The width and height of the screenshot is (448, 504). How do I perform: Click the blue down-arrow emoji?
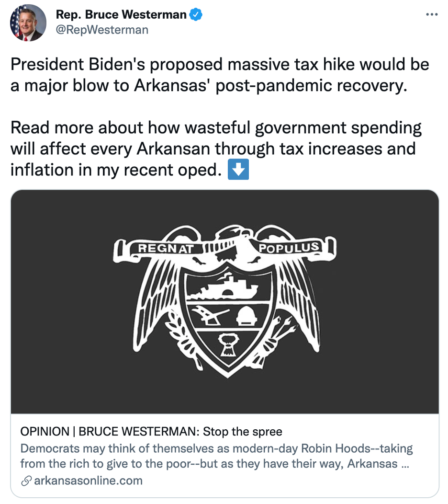pos(238,171)
